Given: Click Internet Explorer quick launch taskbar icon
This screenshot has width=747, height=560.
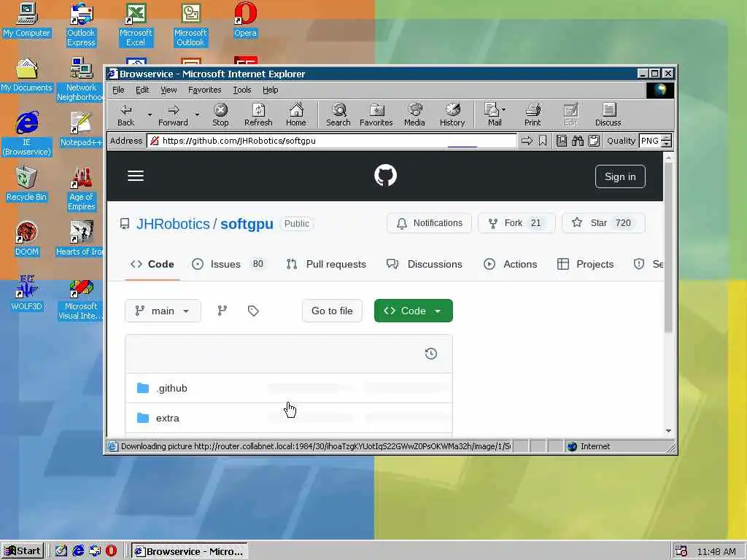Looking at the screenshot, I should (78, 551).
